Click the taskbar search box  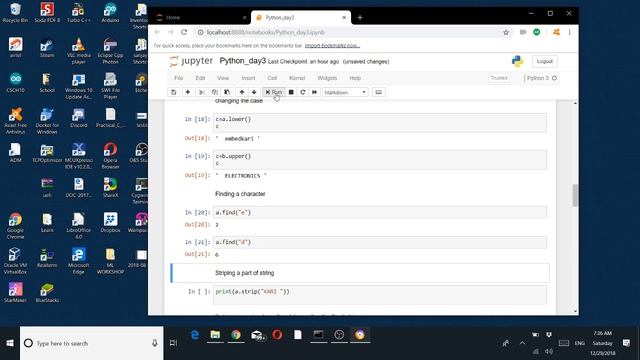point(91,343)
